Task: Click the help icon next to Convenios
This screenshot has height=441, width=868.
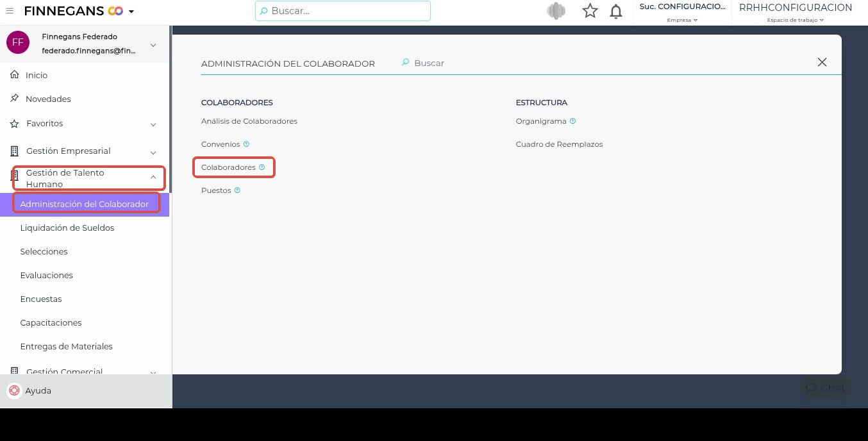Action: point(246,144)
